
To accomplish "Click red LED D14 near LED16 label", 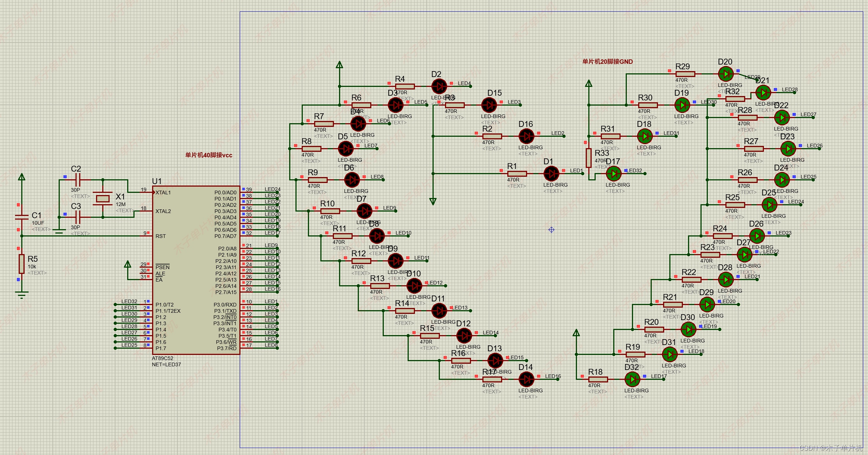I will pyautogui.click(x=526, y=379).
